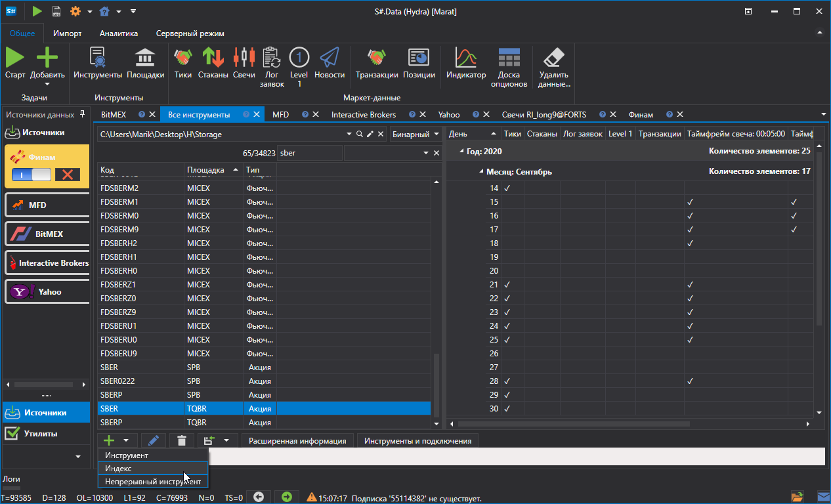Toggle the Финам source on/off switch
831x504 pixels.
[x=32, y=174]
